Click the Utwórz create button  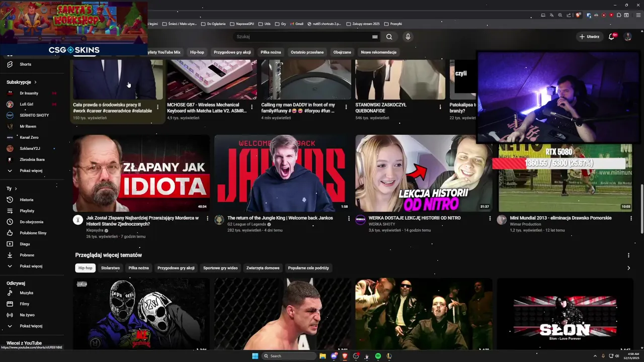point(590,37)
